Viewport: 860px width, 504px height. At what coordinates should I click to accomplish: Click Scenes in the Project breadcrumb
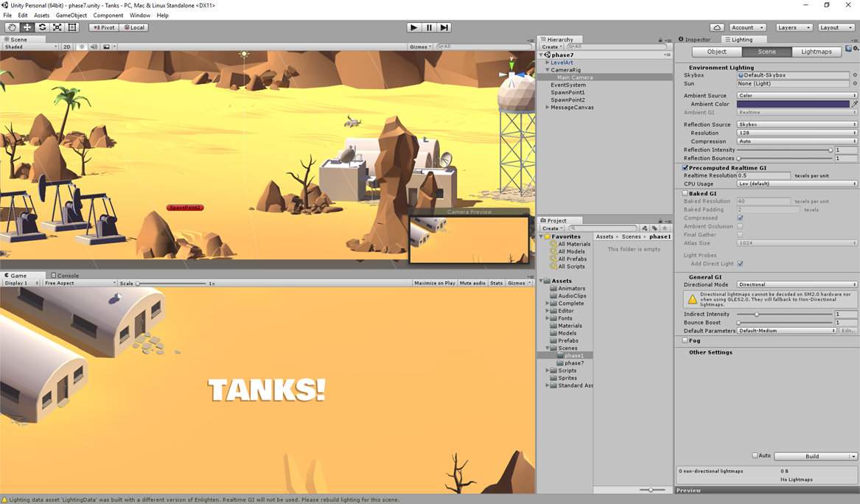[632, 237]
